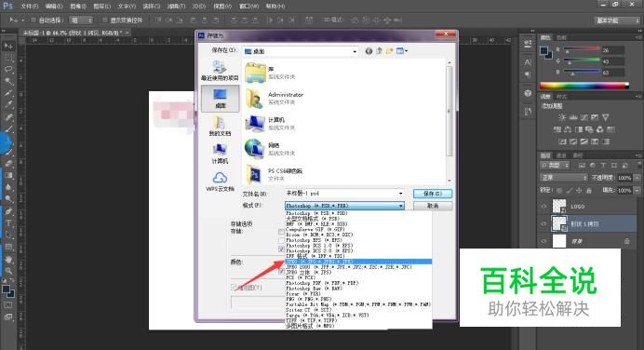The image size is (644, 350).
Task: Switch to the 样式 tab
Action: pyautogui.click(x=561, y=97)
